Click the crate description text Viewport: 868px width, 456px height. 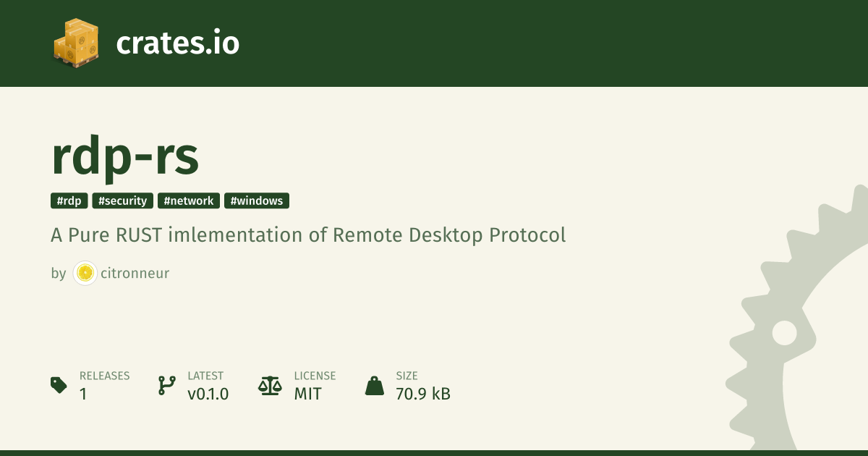(308, 236)
